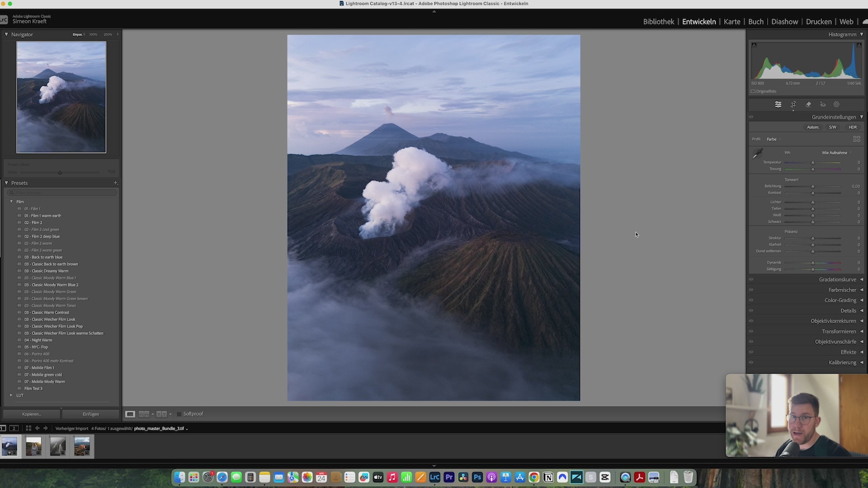
Task: Expand the Objektivkorrekturen panel
Action: point(862,321)
